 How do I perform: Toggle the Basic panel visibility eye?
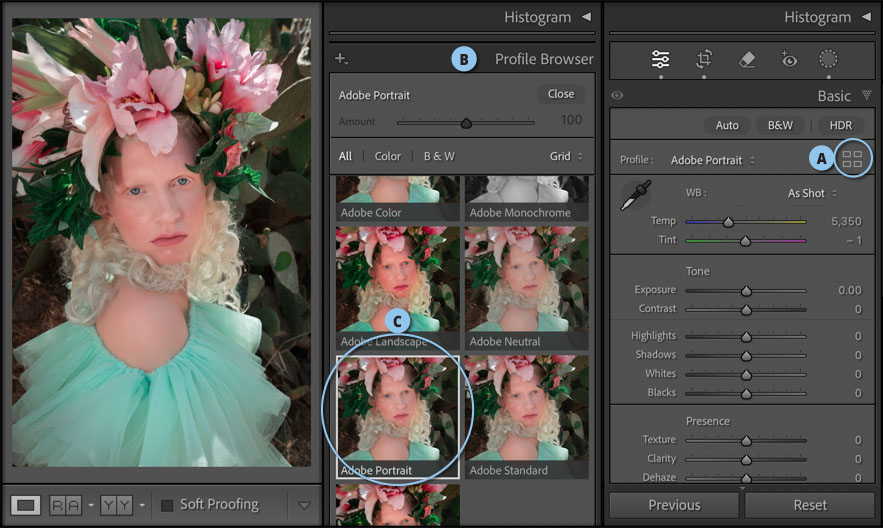click(617, 95)
